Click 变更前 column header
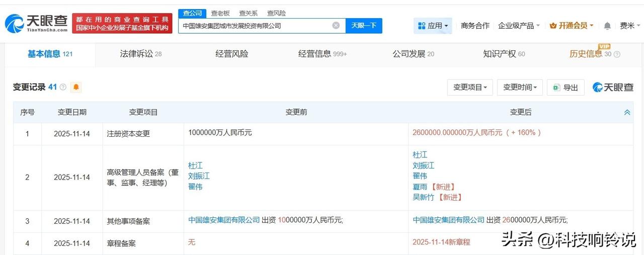The height and width of the screenshot is (255, 644). (x=296, y=112)
